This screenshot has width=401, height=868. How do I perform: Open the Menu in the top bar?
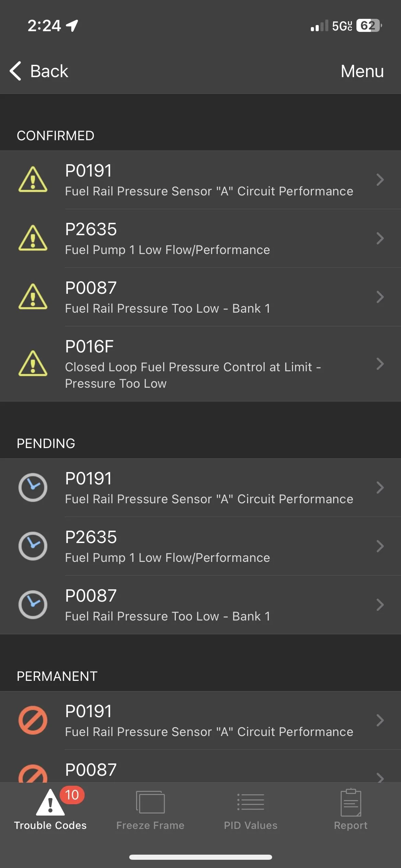click(x=362, y=71)
